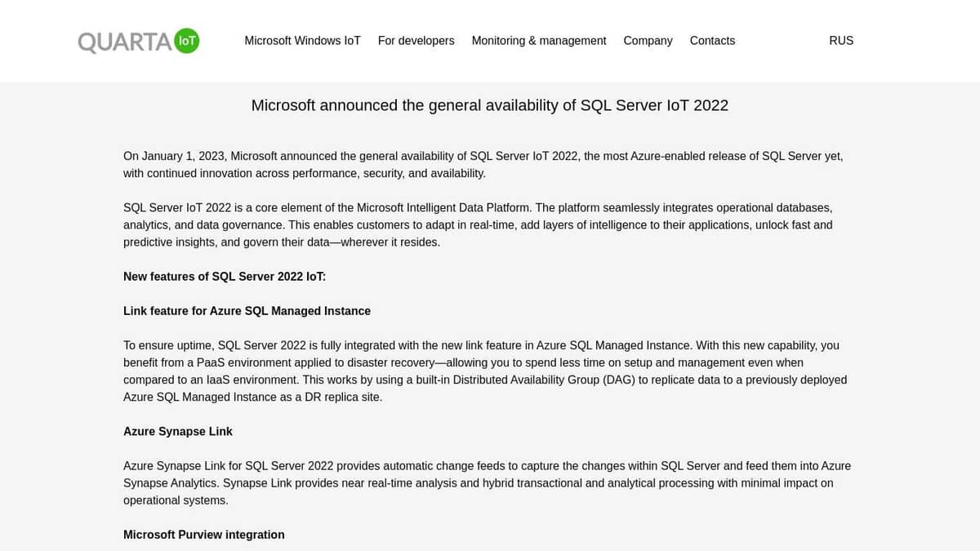Select the first paragraph mentioning January 1, 2023
The width and height of the screenshot is (980, 551).
coord(483,164)
